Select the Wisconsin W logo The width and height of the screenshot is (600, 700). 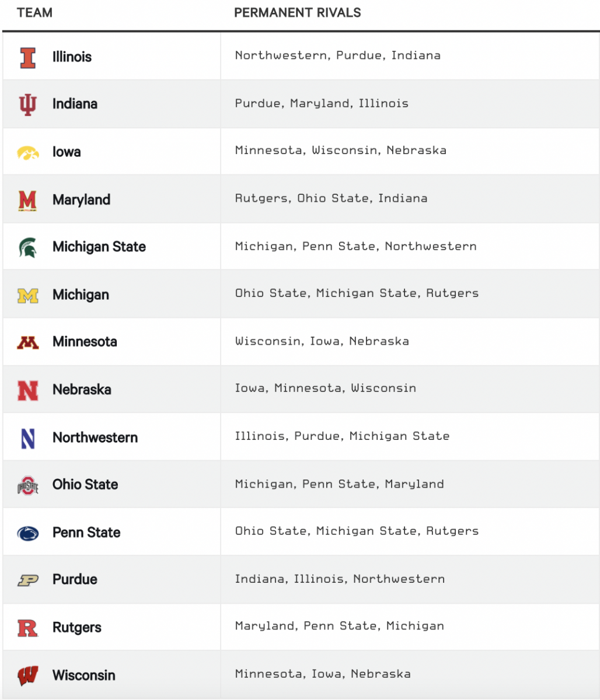pos(27,676)
